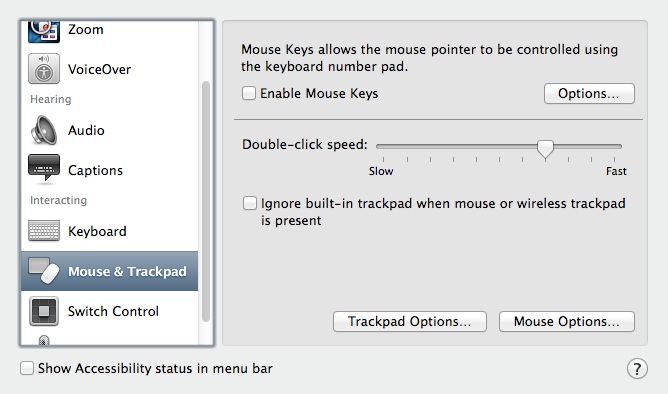
Task: Open Mouse Options dialog
Action: pos(567,321)
